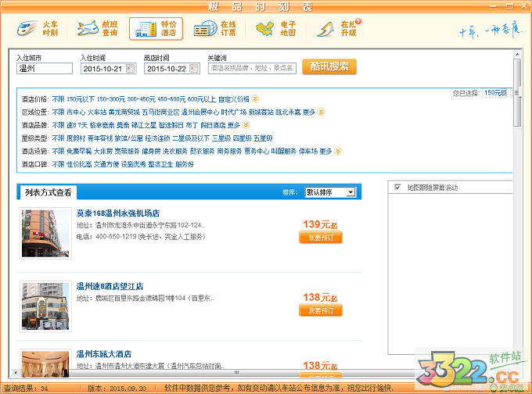Filter star type by 度假村
532x394 pixels.
[x=76, y=138]
